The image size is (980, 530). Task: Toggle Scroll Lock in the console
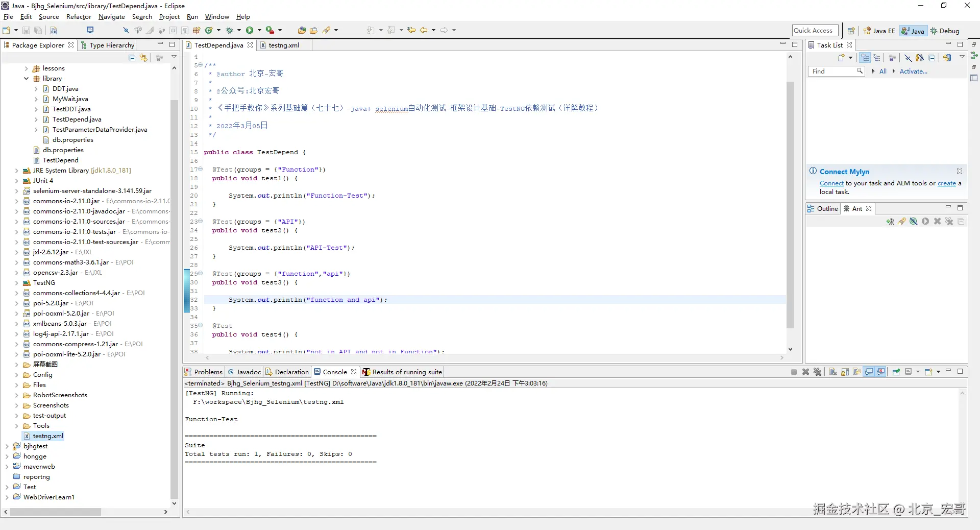pos(845,372)
